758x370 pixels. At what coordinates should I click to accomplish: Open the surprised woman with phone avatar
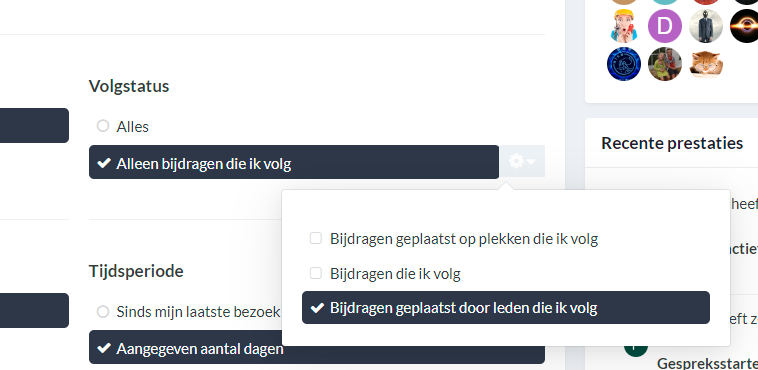click(x=624, y=26)
